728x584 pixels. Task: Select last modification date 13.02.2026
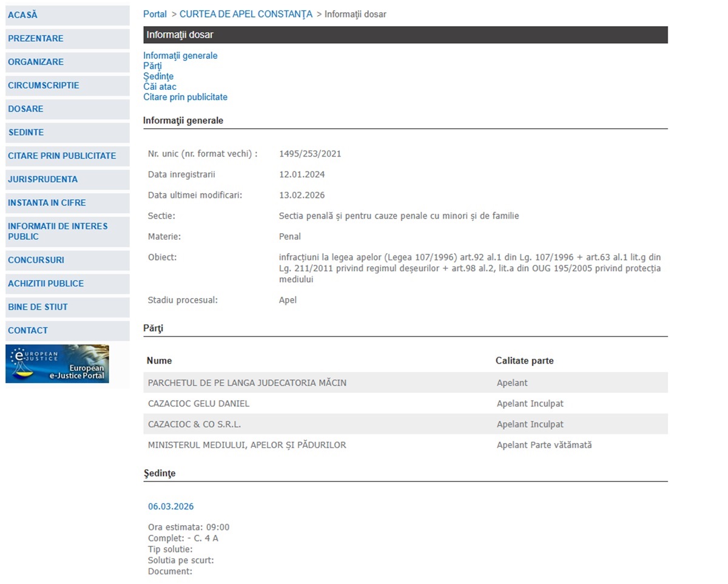[302, 195]
